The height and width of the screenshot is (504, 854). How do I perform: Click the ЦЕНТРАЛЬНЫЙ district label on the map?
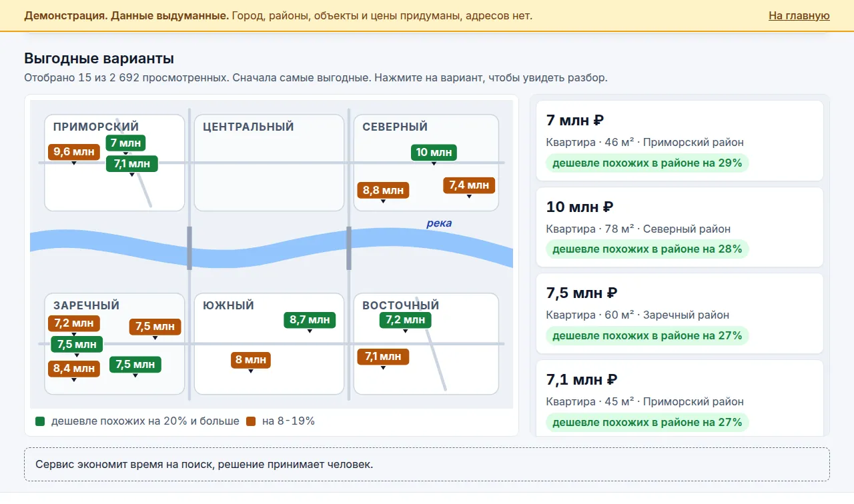[248, 127]
